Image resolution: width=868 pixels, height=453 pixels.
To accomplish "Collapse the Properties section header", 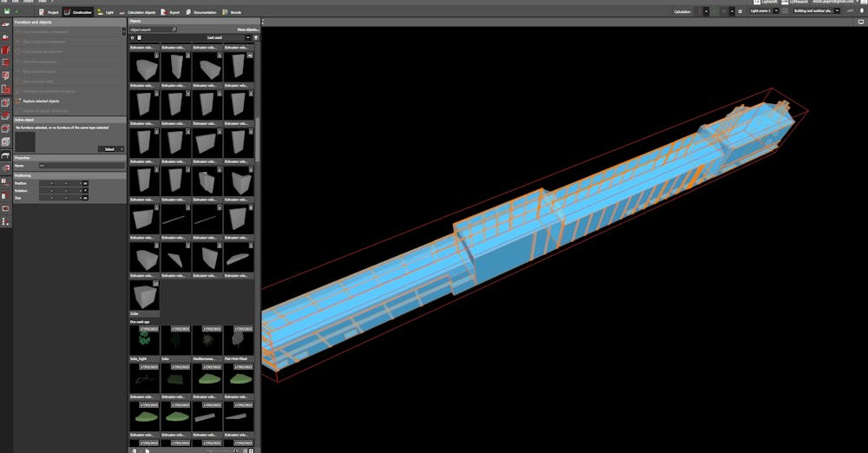I will 69,158.
